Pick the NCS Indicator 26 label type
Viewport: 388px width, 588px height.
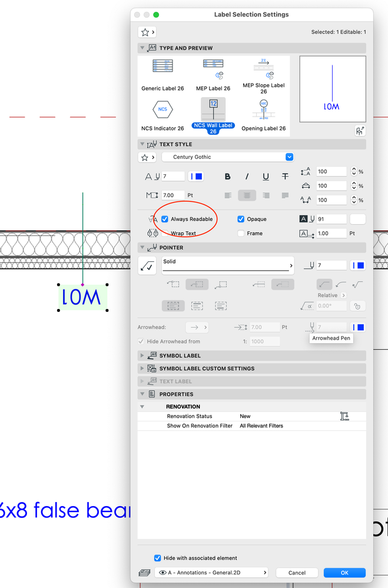click(163, 115)
